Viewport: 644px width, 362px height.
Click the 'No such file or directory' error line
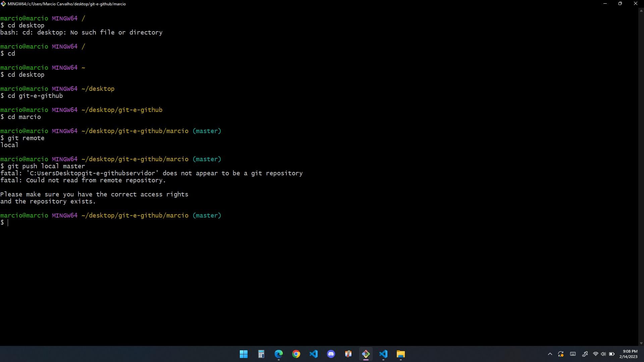click(x=82, y=33)
